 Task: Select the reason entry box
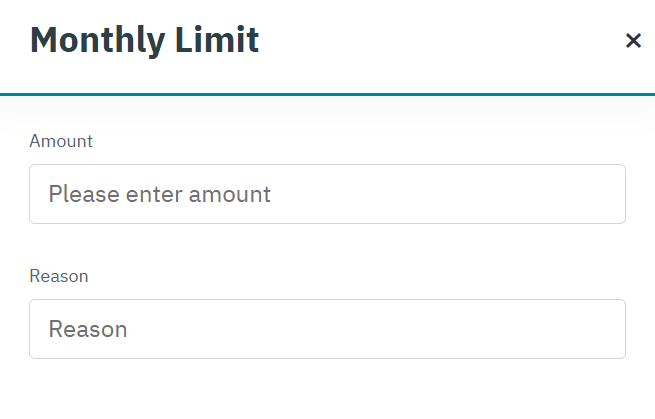tap(327, 329)
